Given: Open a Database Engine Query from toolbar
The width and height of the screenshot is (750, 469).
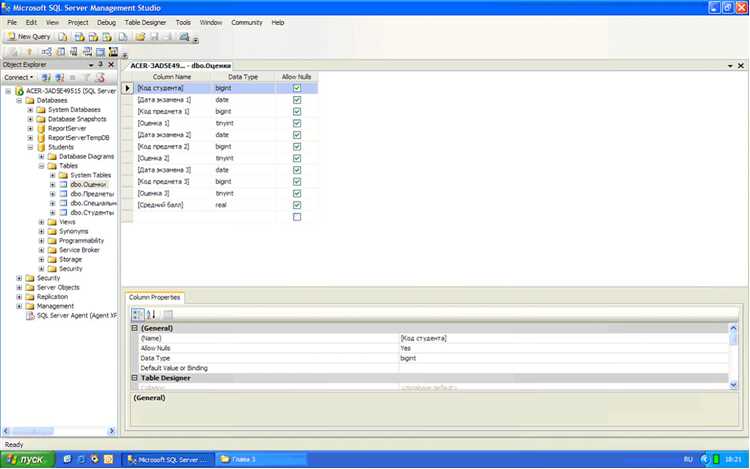Looking at the screenshot, I should pyautogui.click(x=63, y=37).
